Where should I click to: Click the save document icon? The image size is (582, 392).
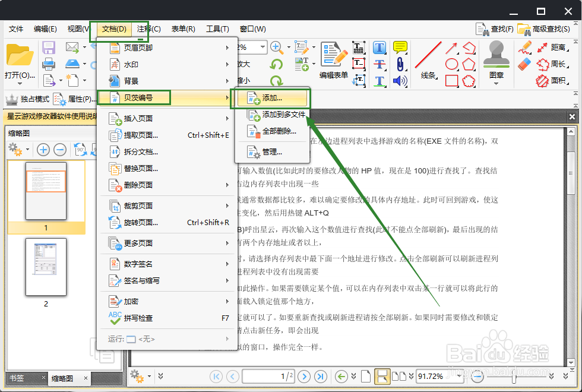[x=48, y=47]
